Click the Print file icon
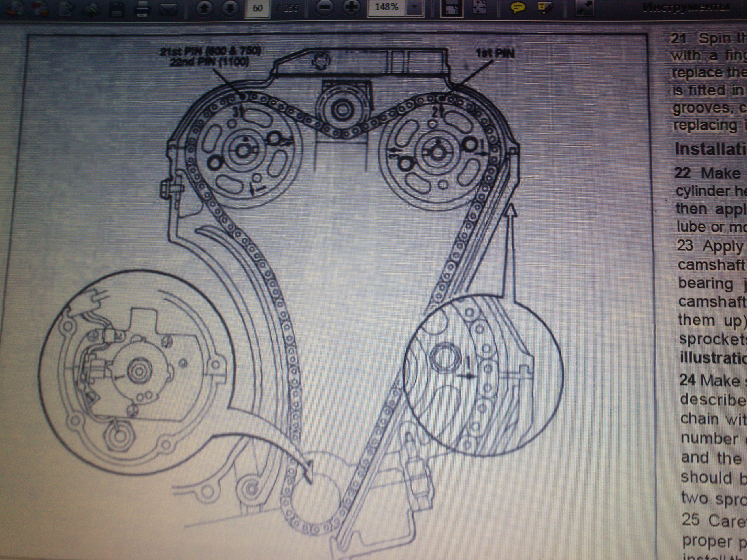747x560 pixels. point(142,9)
